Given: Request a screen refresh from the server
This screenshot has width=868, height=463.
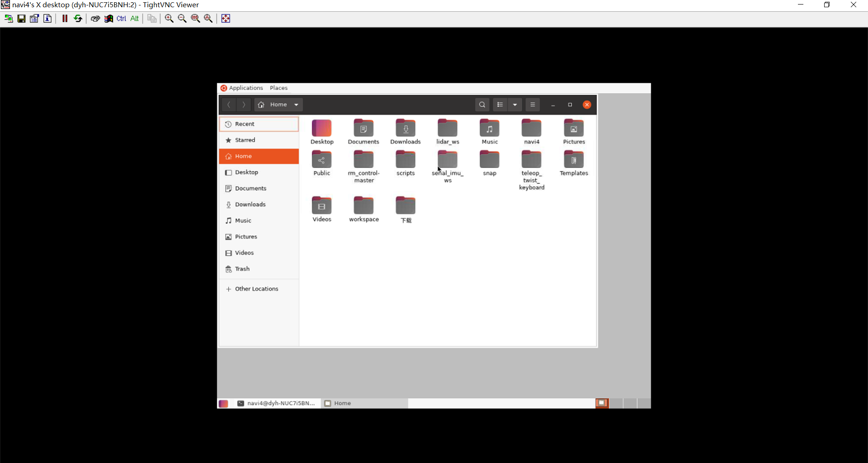Looking at the screenshot, I should [78, 19].
